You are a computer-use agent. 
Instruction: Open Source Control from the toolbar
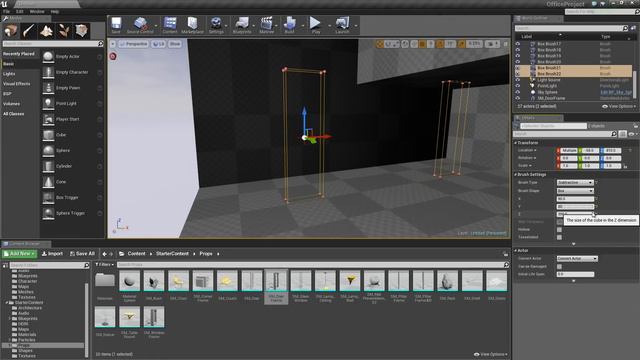[140, 25]
